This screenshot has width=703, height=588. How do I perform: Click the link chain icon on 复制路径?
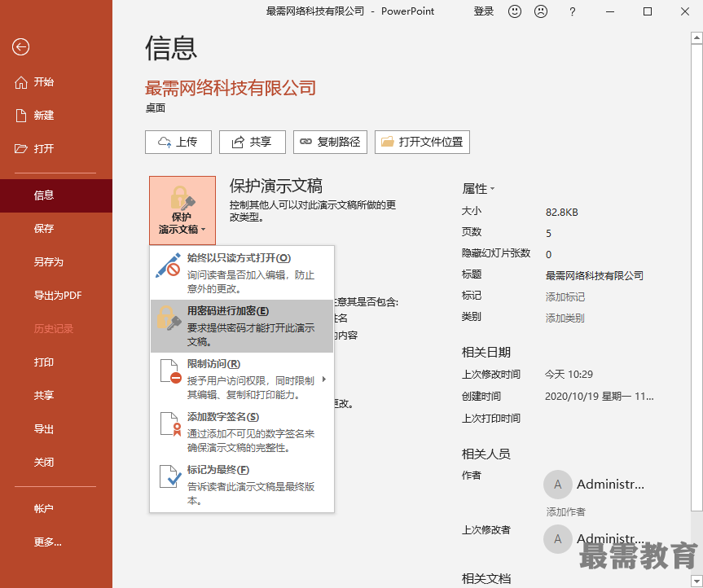pos(305,142)
